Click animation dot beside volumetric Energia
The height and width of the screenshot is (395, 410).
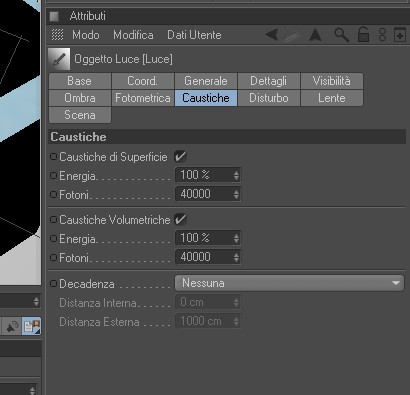pyautogui.click(x=53, y=238)
